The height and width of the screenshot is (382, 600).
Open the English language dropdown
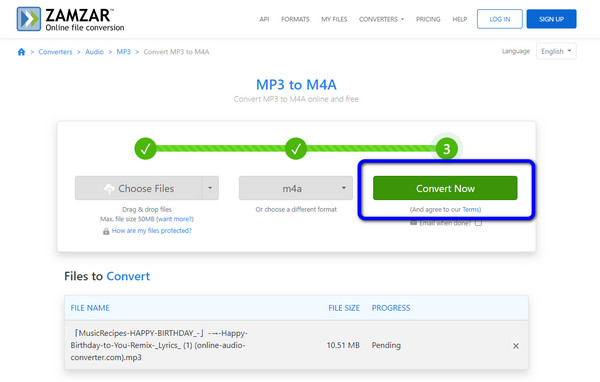[x=556, y=51]
